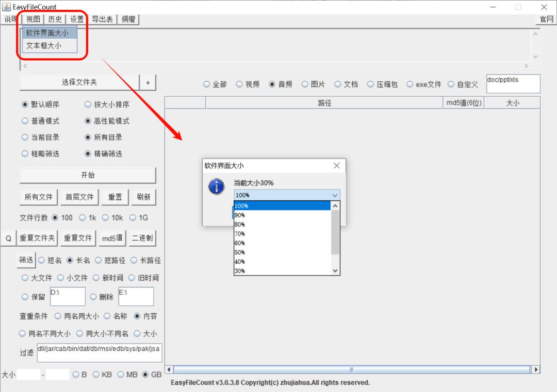The image size is (557, 392).
Task: Click the EasyFileCount app icon in title bar
Action: click(x=6, y=7)
